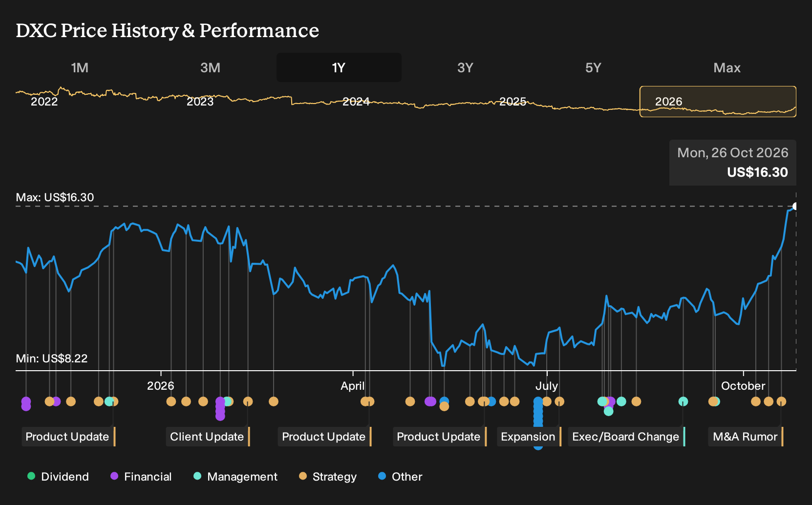Click the stacked blue Other event dots at July
Image resolution: width=812 pixels, height=505 pixels.
point(538,423)
